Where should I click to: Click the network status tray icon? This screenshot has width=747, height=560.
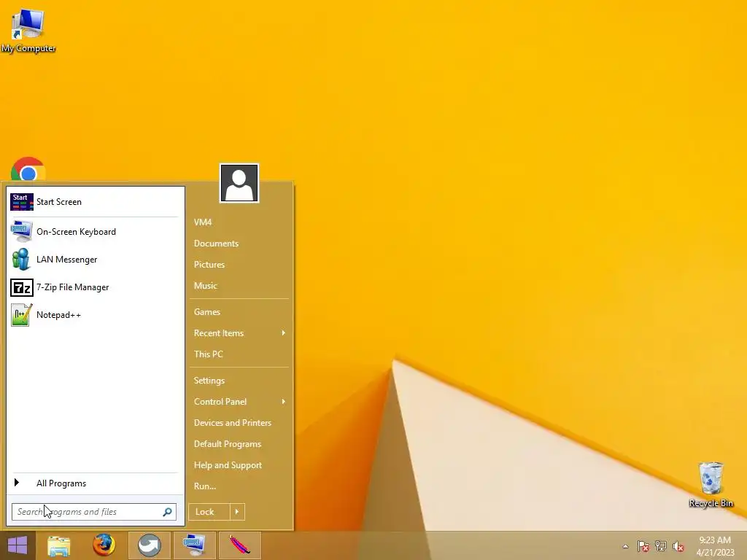coord(661,546)
